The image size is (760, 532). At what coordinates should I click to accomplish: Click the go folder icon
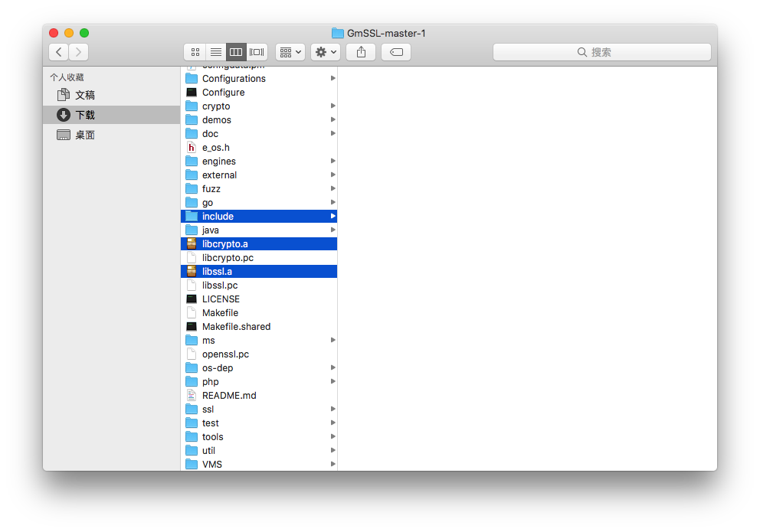coord(192,202)
